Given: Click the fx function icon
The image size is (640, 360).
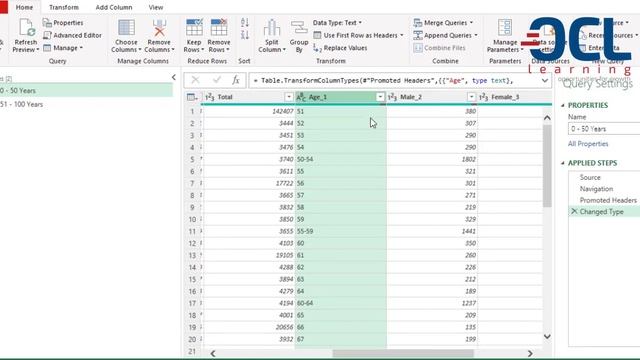Looking at the screenshot, I should 236,80.
